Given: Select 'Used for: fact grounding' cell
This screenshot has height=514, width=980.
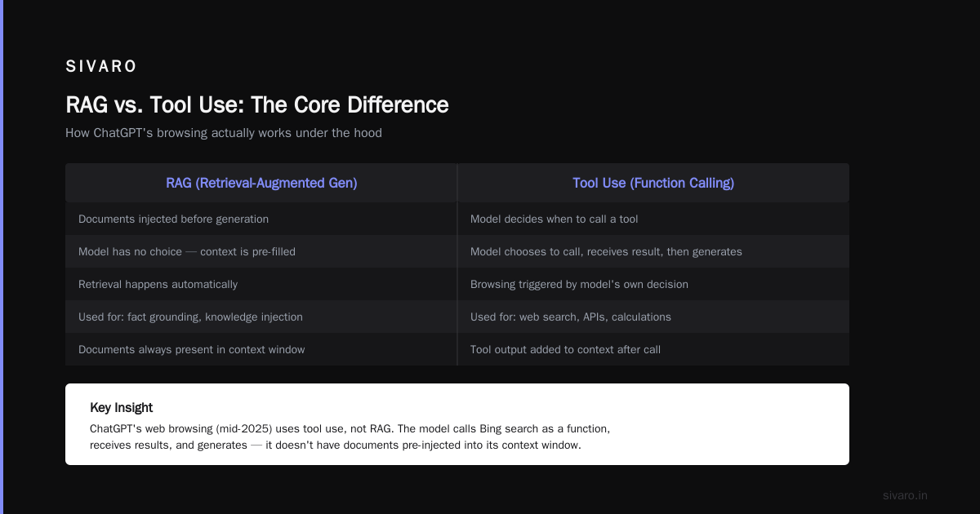Looking at the screenshot, I should [x=261, y=317].
